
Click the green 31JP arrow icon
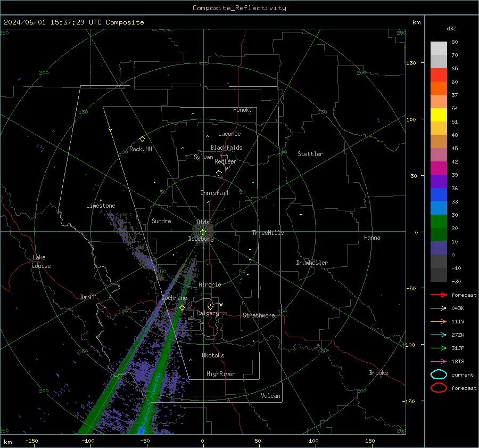439,348
